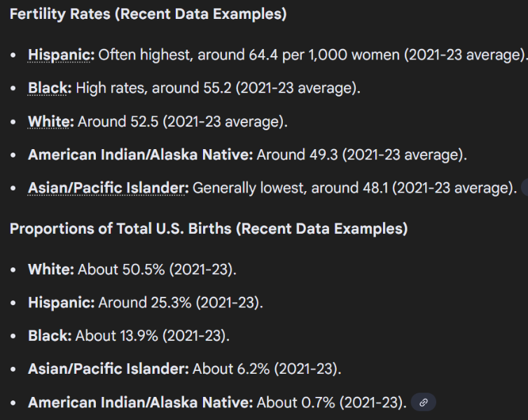Click the bold Hispanic label showing 25.3%
Image resolution: width=528 pixels, height=420 pixels.
pos(61,302)
